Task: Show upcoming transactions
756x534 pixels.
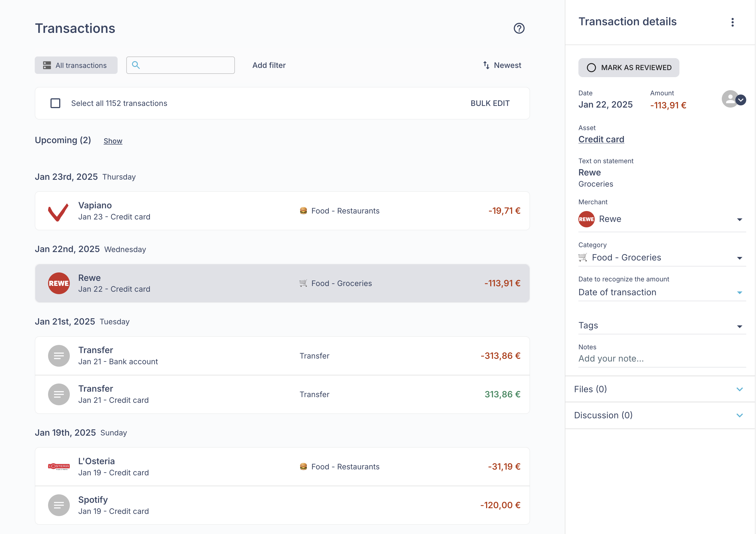Action: click(113, 141)
